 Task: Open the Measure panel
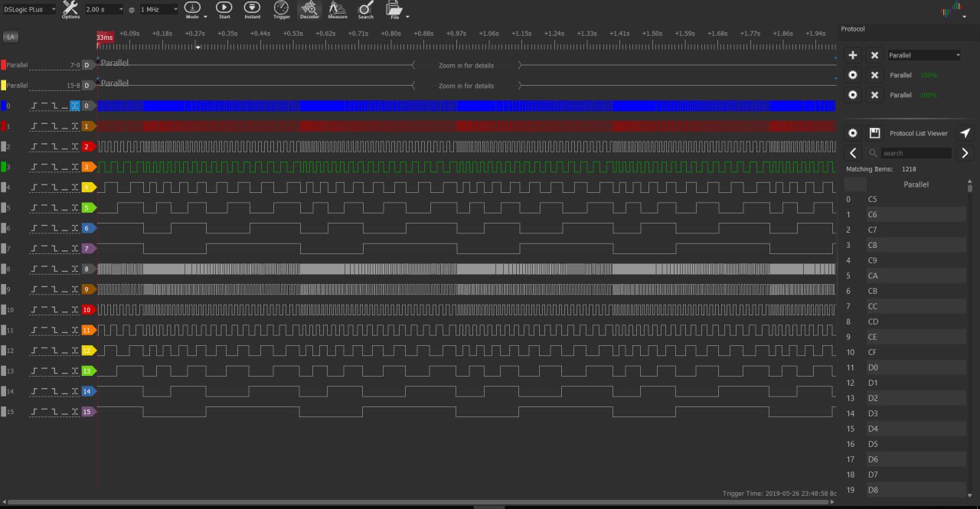point(337,9)
